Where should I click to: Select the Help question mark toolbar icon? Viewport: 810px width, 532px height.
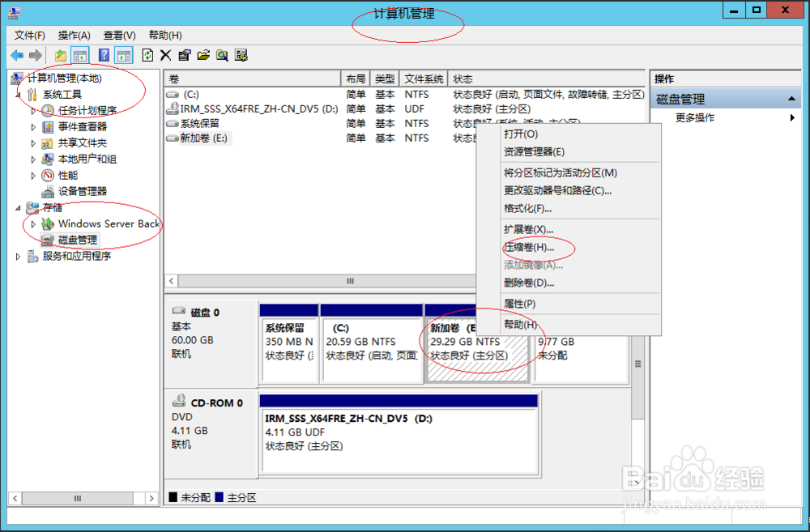pyautogui.click(x=104, y=55)
